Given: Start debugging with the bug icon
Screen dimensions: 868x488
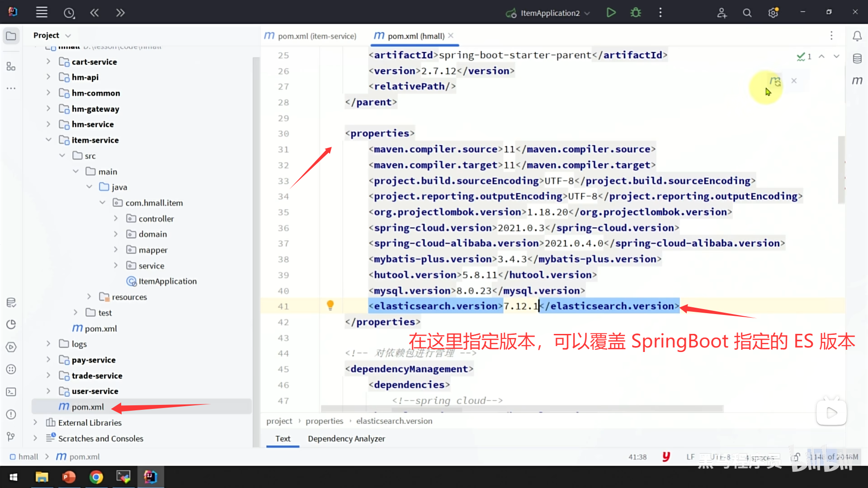Looking at the screenshot, I should 636,13.
